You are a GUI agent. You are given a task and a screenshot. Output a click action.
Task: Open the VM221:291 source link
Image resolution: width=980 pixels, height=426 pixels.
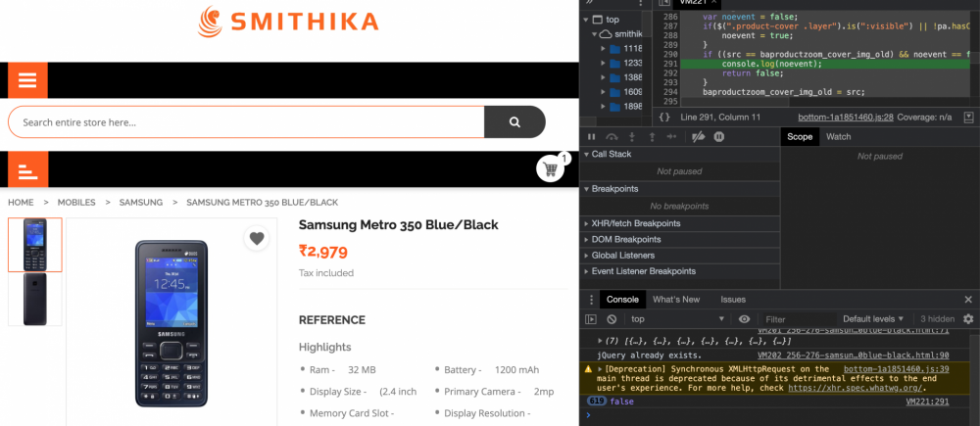pyautogui.click(x=927, y=402)
